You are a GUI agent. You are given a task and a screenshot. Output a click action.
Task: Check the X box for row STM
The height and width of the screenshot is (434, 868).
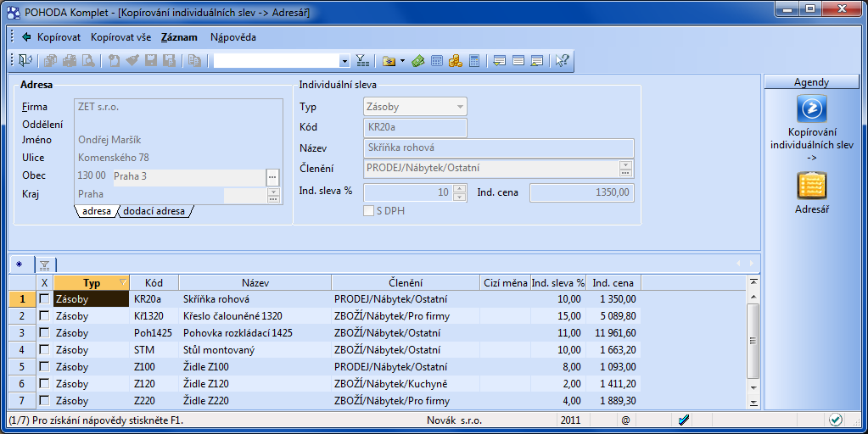pos(44,349)
